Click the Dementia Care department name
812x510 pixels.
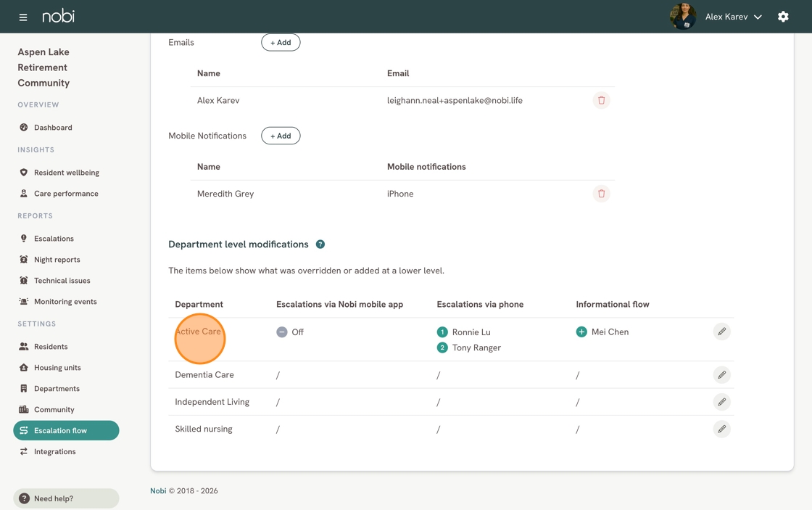pyautogui.click(x=204, y=375)
